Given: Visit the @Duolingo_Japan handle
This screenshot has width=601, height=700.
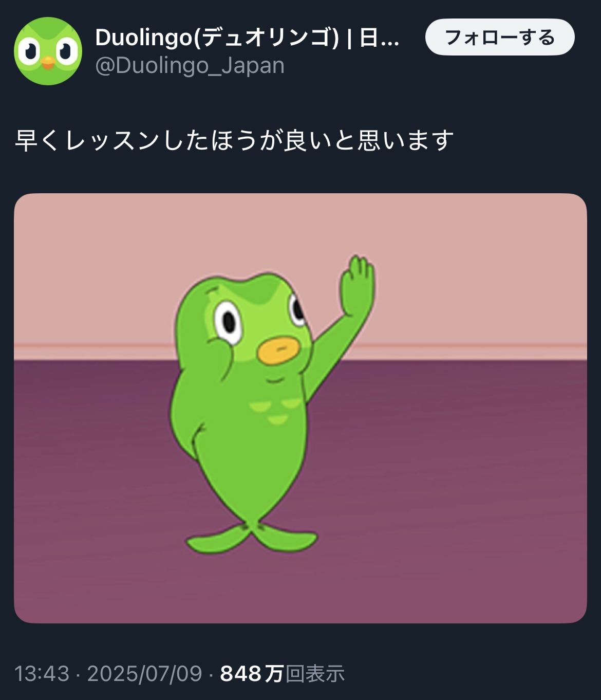Looking at the screenshot, I should click(x=190, y=66).
